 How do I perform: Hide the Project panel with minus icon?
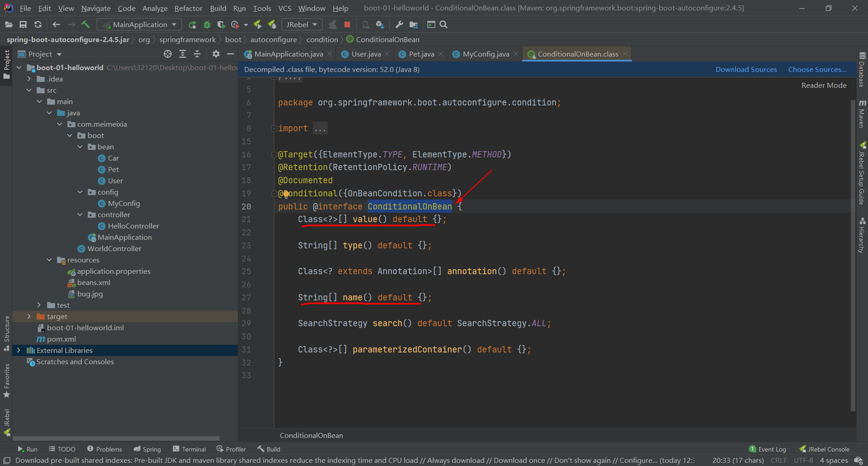pyautogui.click(x=231, y=54)
